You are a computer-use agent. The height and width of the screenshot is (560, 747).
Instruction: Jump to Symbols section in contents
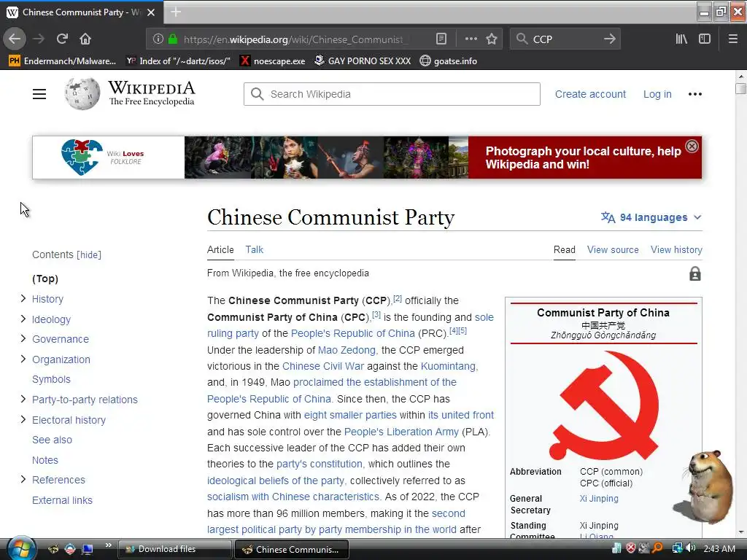(x=51, y=379)
